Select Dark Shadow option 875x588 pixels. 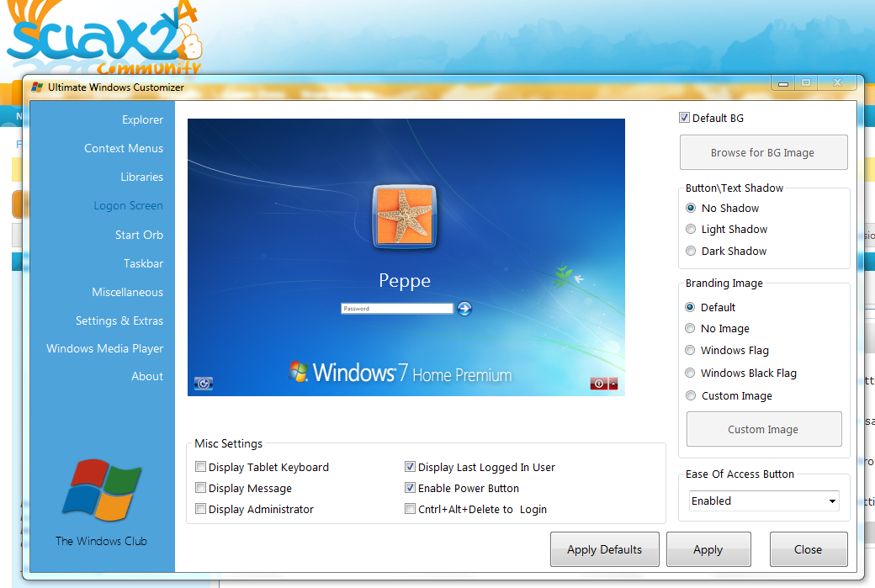click(x=691, y=251)
